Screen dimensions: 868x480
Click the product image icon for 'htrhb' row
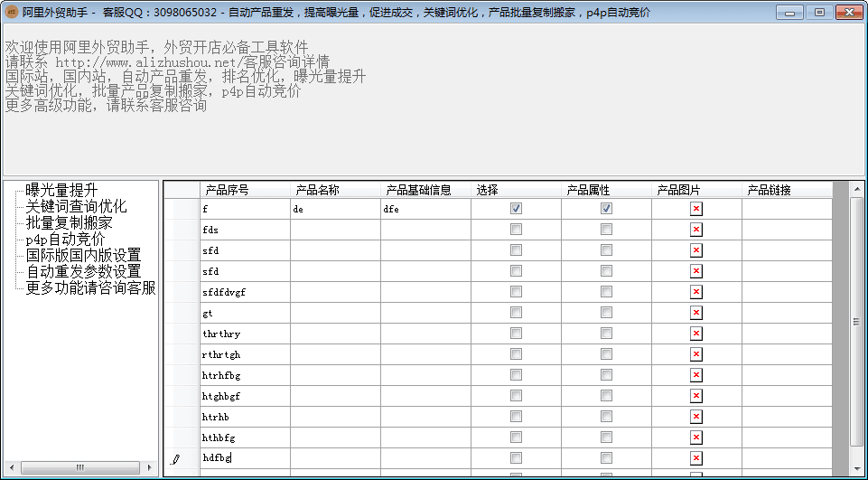click(696, 417)
